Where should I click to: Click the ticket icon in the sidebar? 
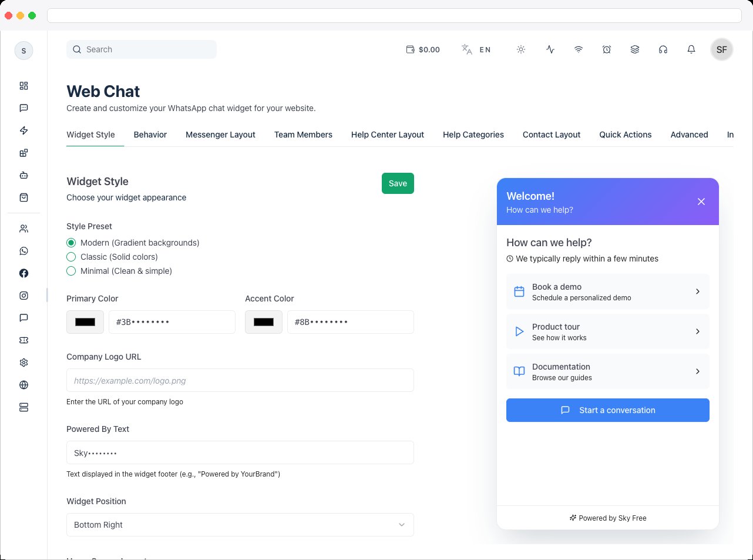(23, 340)
